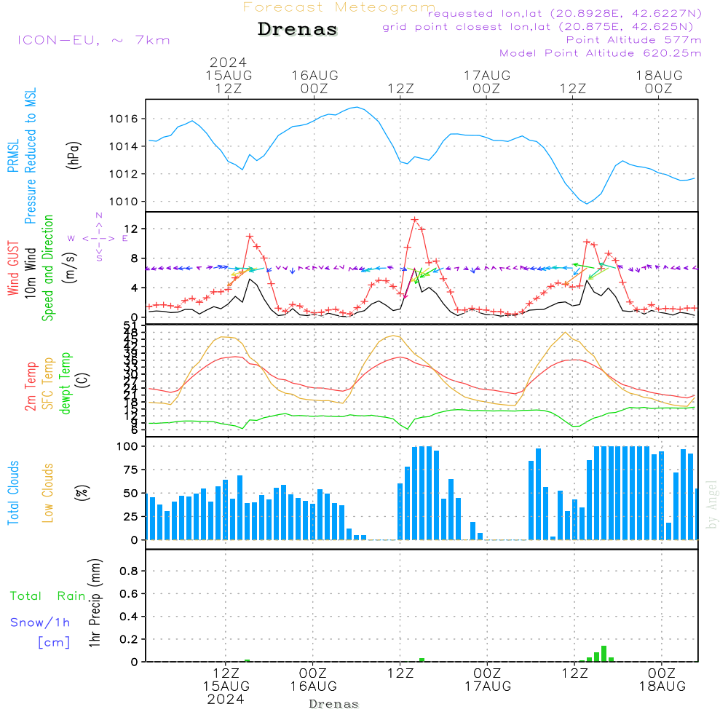This screenshot has height=728, width=728.
Task: Click the 1010 pressure tick value
Action: click(x=124, y=202)
